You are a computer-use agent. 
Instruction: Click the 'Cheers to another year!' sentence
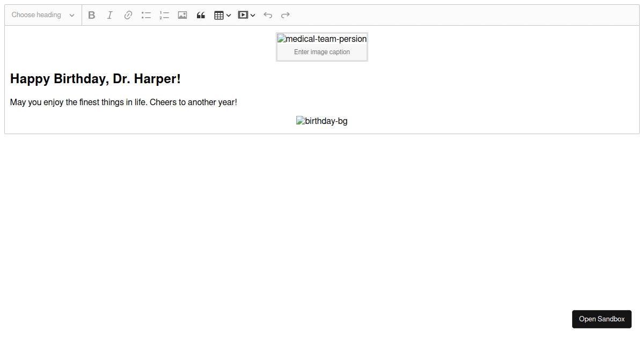[193, 102]
